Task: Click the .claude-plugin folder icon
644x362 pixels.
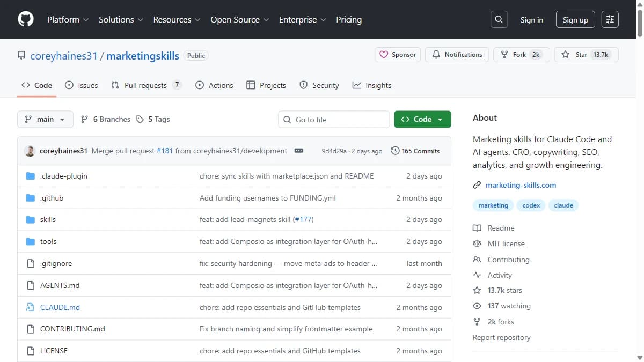Action: pos(31,176)
